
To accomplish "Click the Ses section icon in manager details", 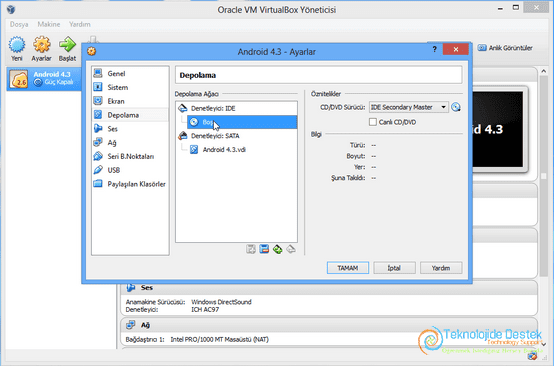I will coord(131,288).
